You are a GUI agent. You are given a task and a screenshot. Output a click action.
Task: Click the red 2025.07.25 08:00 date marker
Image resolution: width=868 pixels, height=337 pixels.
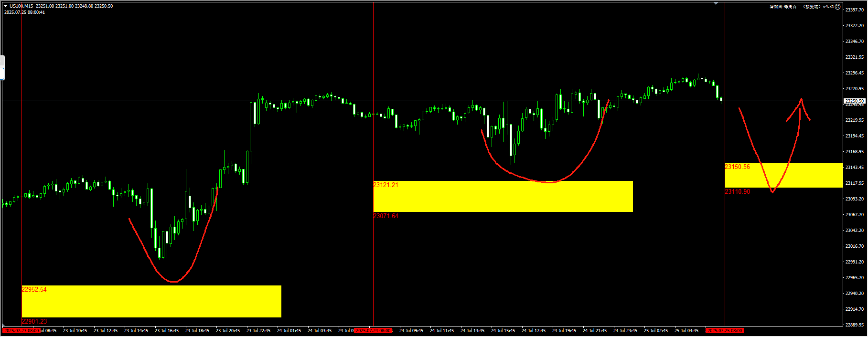point(725,331)
